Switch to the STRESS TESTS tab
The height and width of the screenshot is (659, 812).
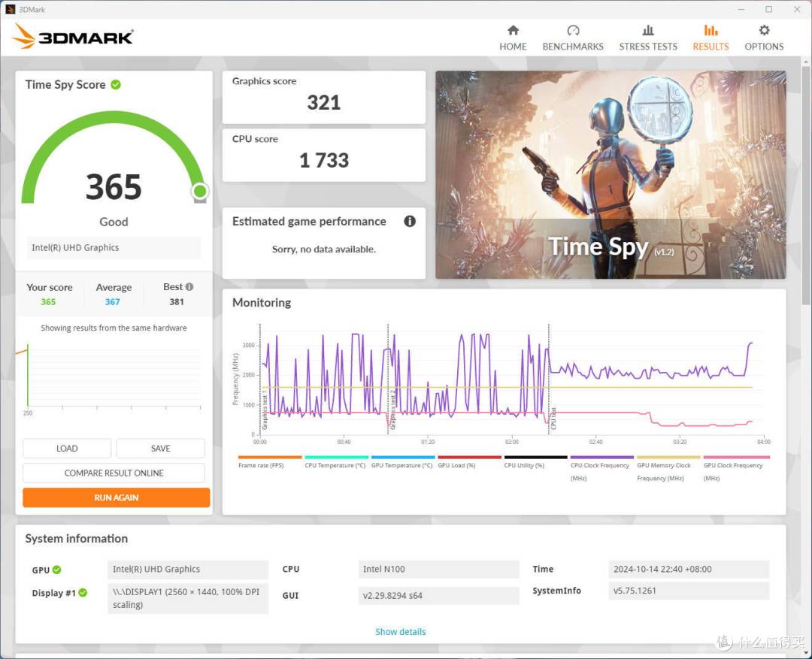pyautogui.click(x=648, y=38)
